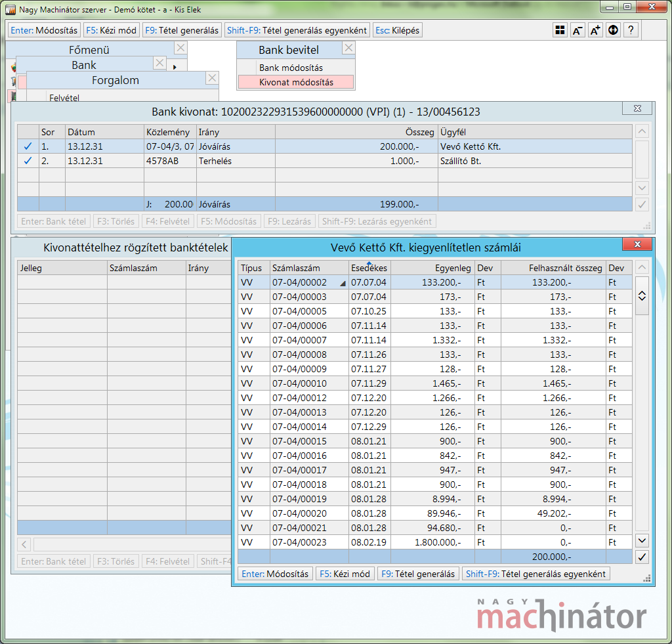The image size is (672, 644).
Task: Sort by the Esedékes column header
Action: [x=369, y=268]
